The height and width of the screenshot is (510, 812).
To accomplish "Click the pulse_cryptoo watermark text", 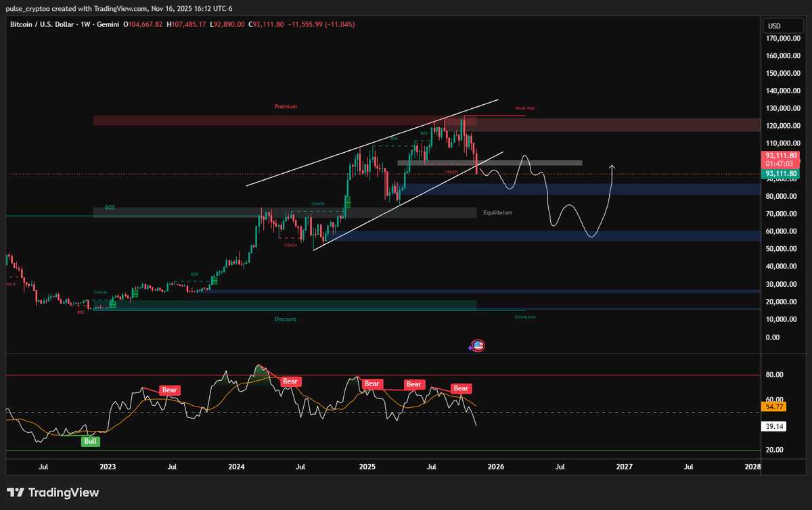I will (x=27, y=10).
